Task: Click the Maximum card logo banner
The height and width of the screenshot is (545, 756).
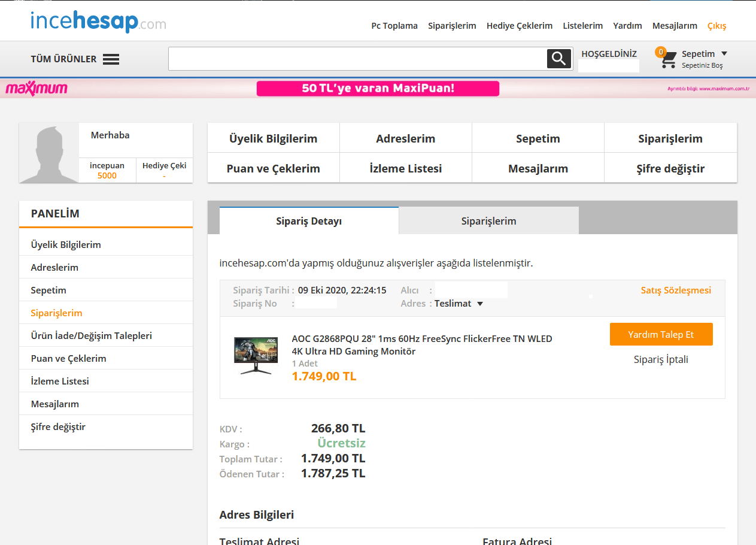Action: (x=38, y=88)
